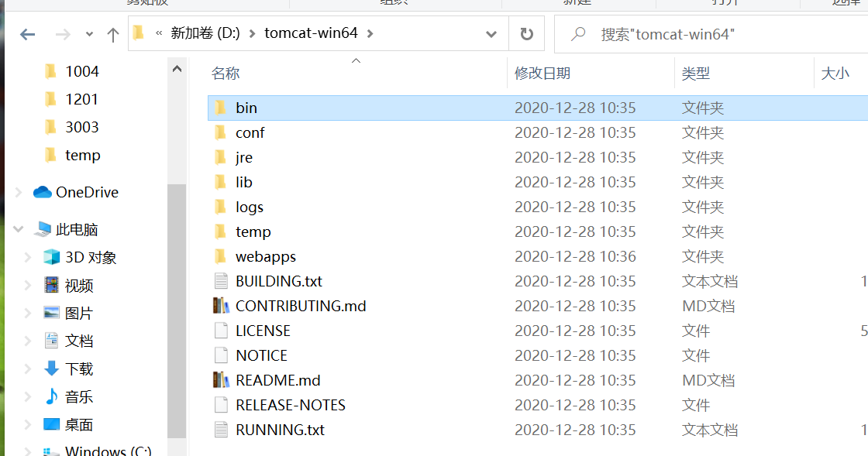Select the bin folder icon
The image size is (868, 456).
click(x=220, y=108)
